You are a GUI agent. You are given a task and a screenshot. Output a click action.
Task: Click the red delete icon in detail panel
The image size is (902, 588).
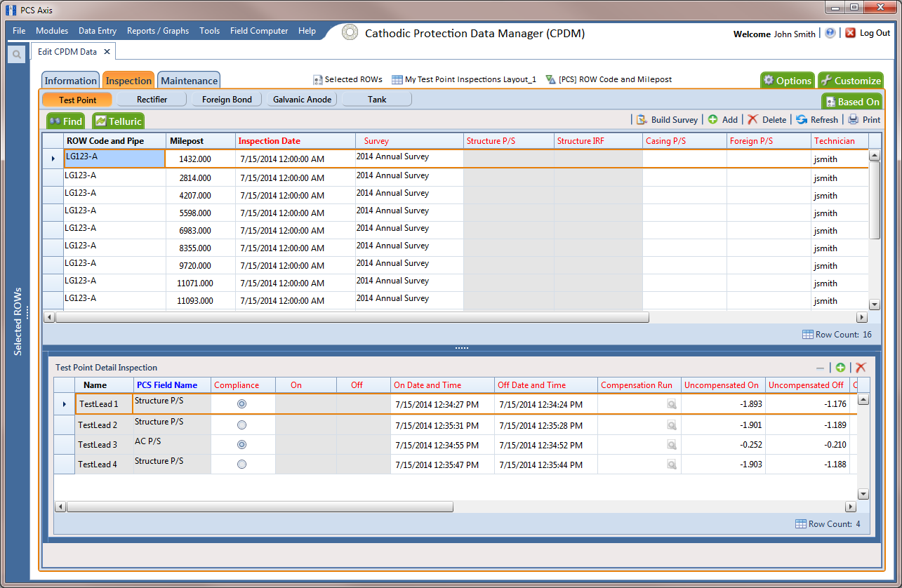(x=861, y=368)
